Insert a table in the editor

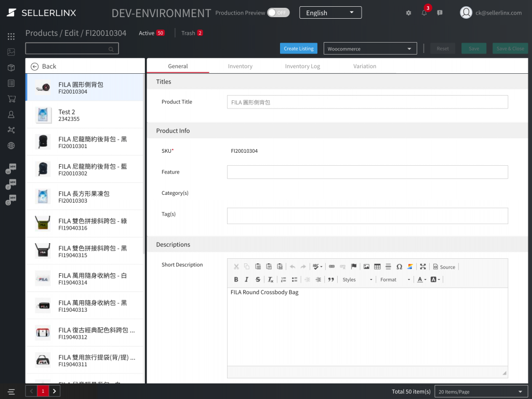[x=377, y=267]
